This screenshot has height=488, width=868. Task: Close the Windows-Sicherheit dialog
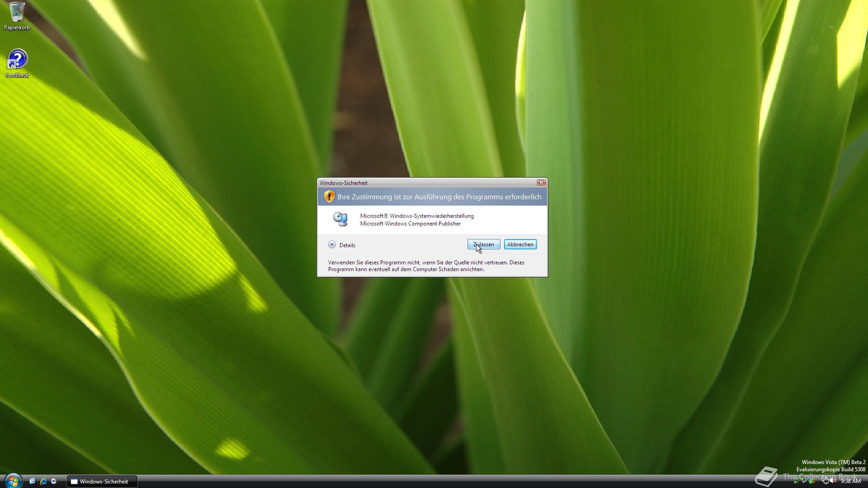tap(541, 183)
